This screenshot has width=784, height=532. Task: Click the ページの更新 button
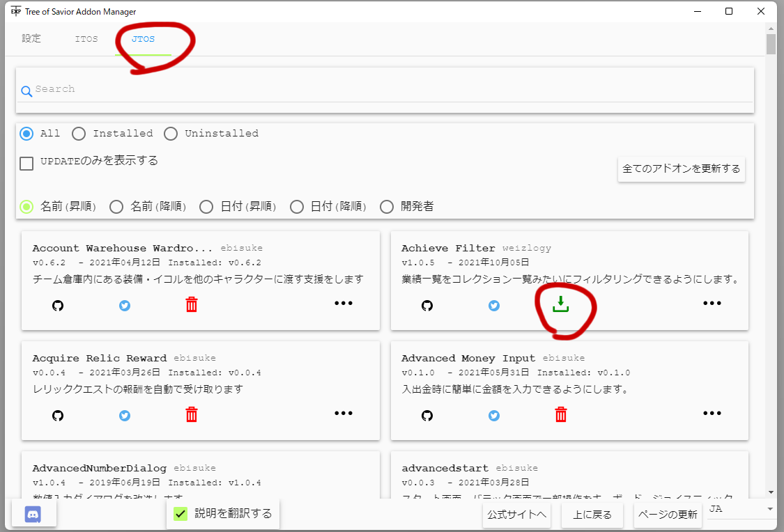tap(668, 515)
